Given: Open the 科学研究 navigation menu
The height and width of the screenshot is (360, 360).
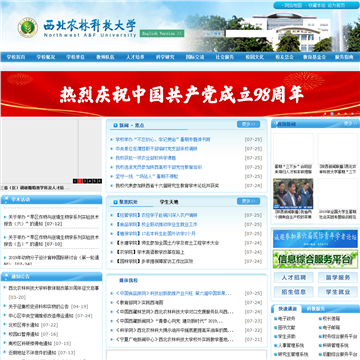Looking at the screenshot, I should click(x=165, y=57).
